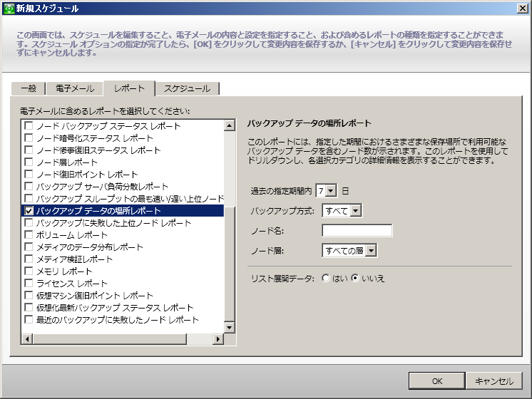The height and width of the screenshot is (399, 532).
Task: Click the ノード名 text field
Action: coord(357,231)
